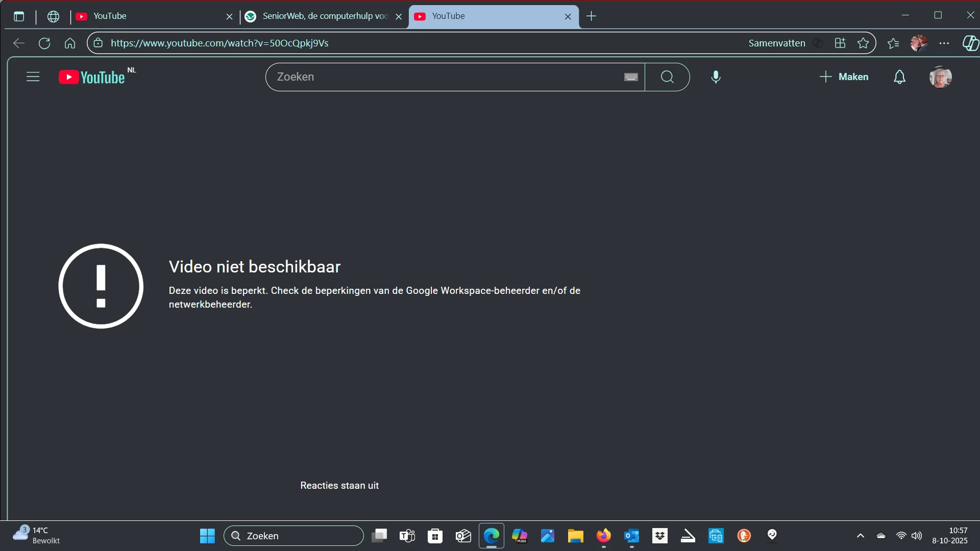Refresh the current page
980x551 pixels.
click(x=44, y=43)
